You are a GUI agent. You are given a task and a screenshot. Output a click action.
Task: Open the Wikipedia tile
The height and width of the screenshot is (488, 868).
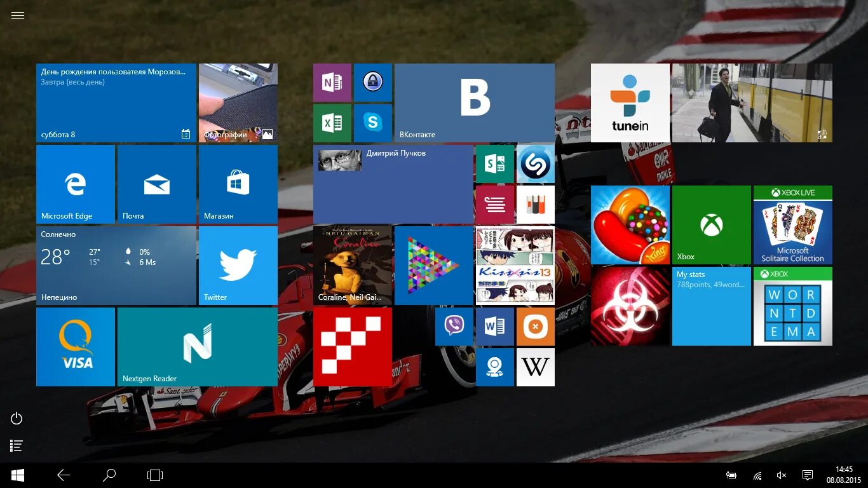click(536, 367)
